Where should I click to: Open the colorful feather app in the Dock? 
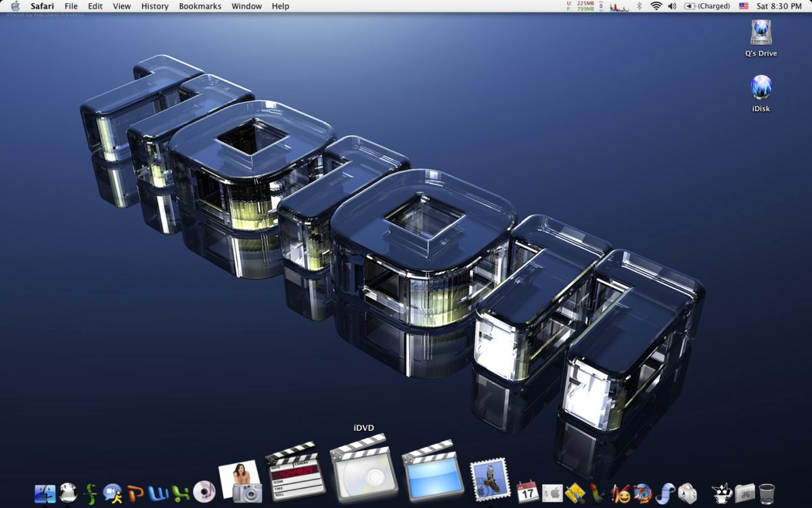coord(597,492)
